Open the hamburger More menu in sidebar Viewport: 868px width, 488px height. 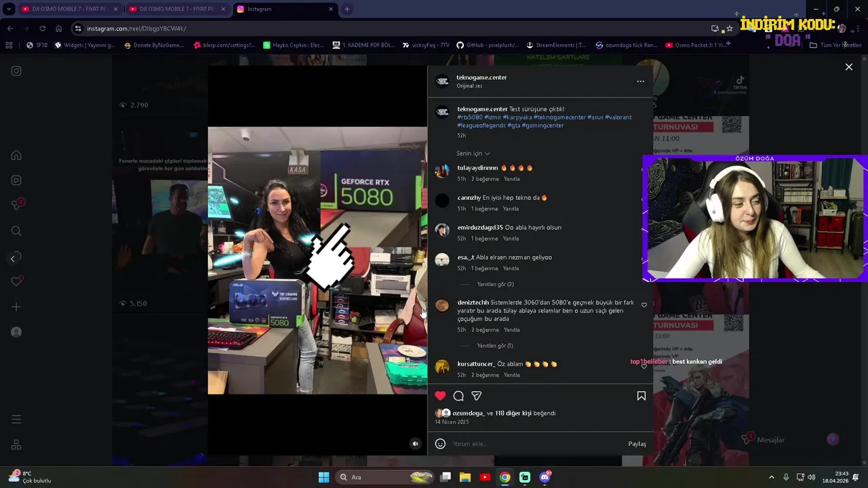point(16,420)
